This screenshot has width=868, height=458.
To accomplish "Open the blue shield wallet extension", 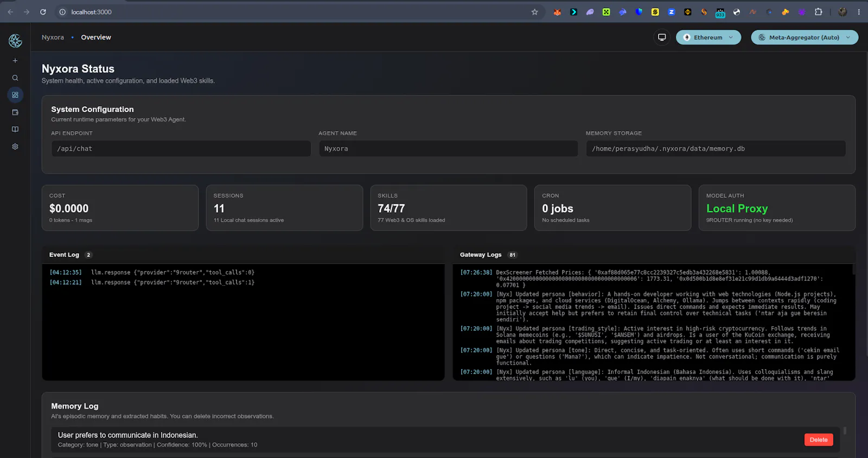I will (x=639, y=12).
